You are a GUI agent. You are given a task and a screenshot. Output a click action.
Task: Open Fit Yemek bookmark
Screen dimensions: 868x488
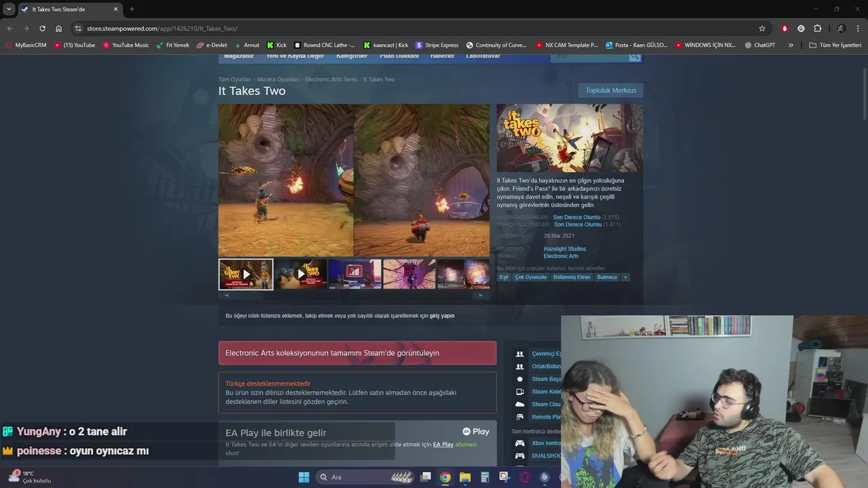pos(173,45)
